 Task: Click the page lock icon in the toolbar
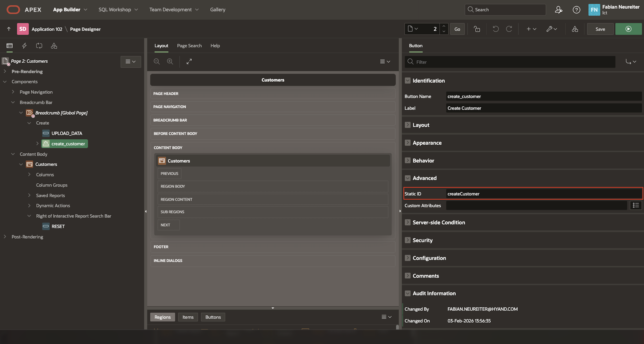pos(477,29)
